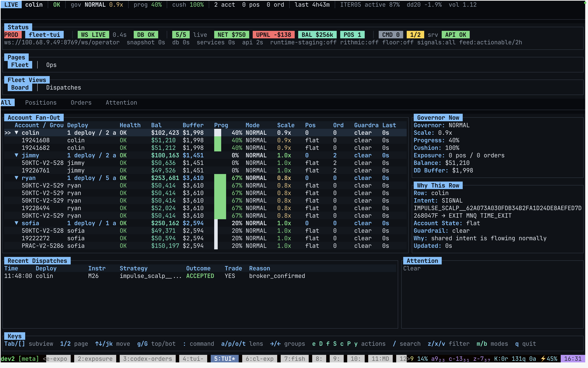Click the WS LIVE status badge
Viewport: 588px width, 368px height.
93,35
